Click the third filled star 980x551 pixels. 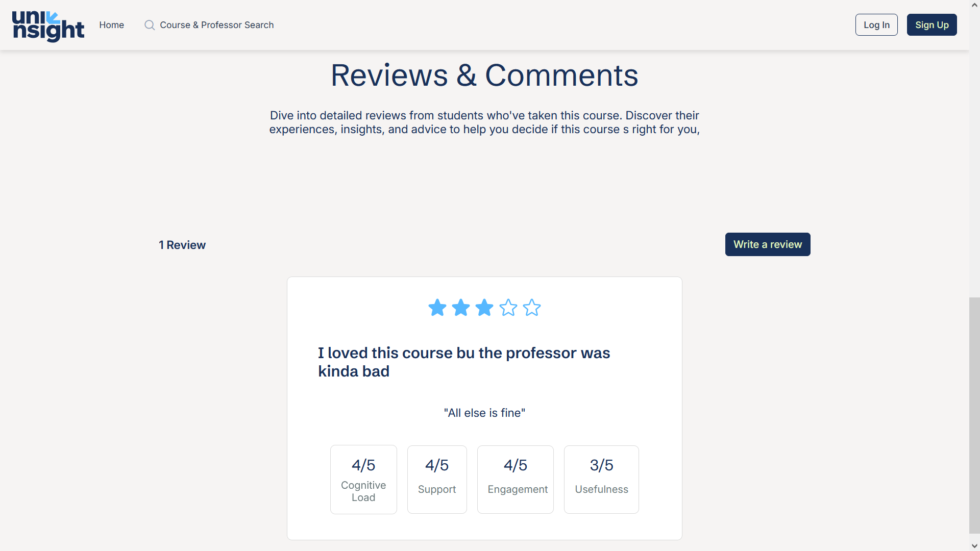[x=484, y=308]
